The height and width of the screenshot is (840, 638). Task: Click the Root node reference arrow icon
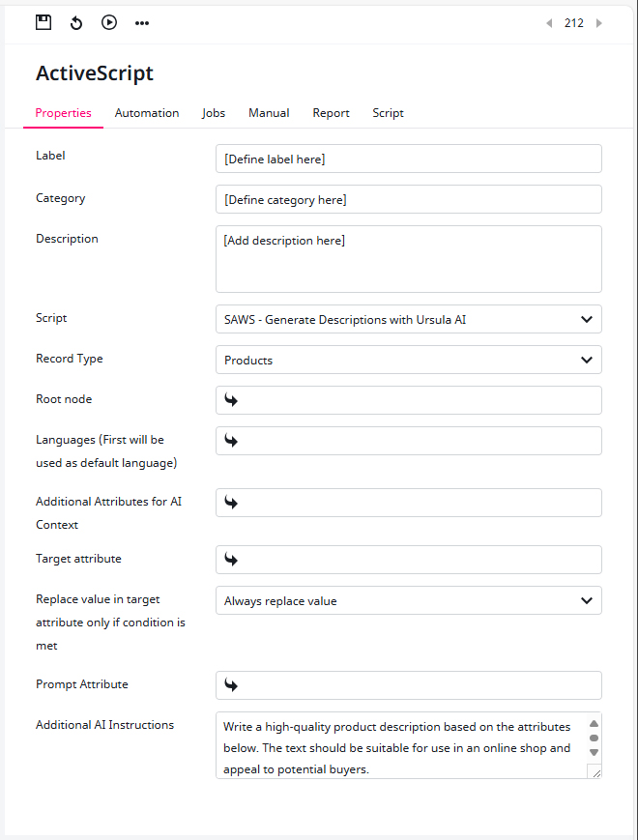[x=231, y=399]
